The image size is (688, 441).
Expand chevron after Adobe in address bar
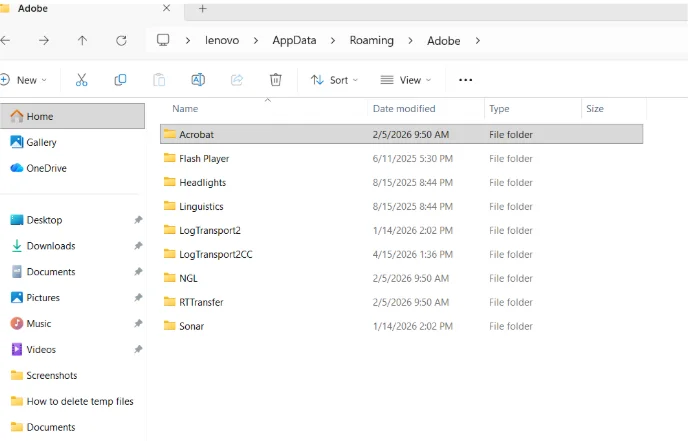(x=478, y=41)
